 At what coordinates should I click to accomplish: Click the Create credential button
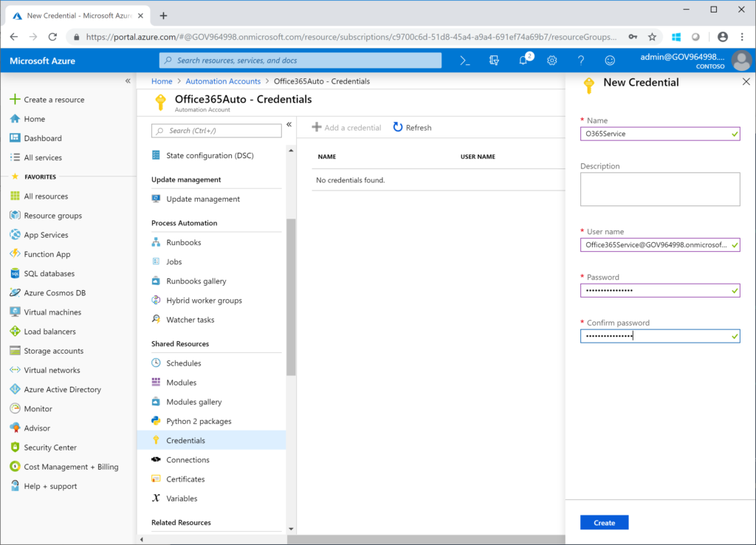click(604, 522)
